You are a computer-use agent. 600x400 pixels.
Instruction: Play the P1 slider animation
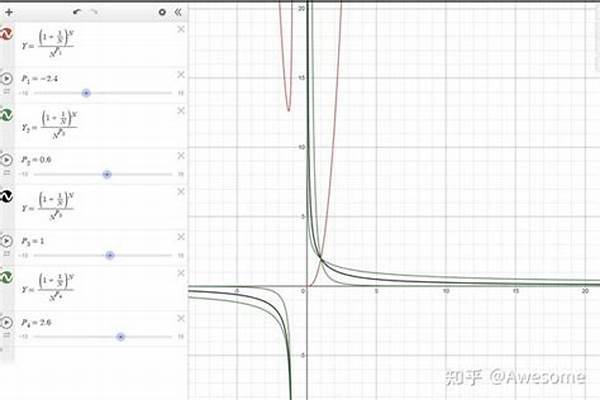(6, 78)
